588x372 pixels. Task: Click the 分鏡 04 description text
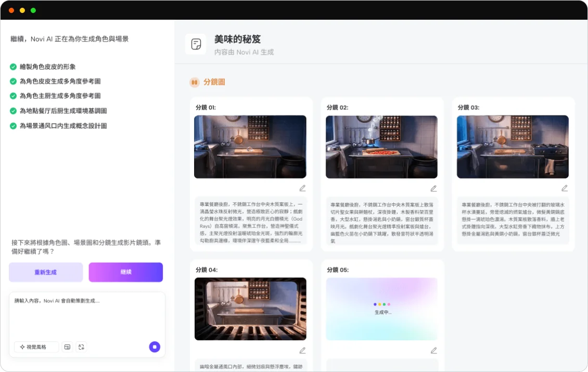[251, 366]
